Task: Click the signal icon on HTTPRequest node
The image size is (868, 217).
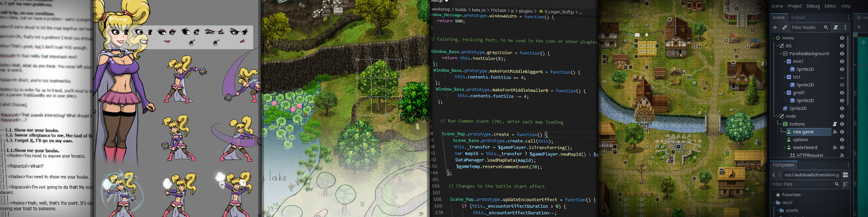Action: tap(842, 156)
